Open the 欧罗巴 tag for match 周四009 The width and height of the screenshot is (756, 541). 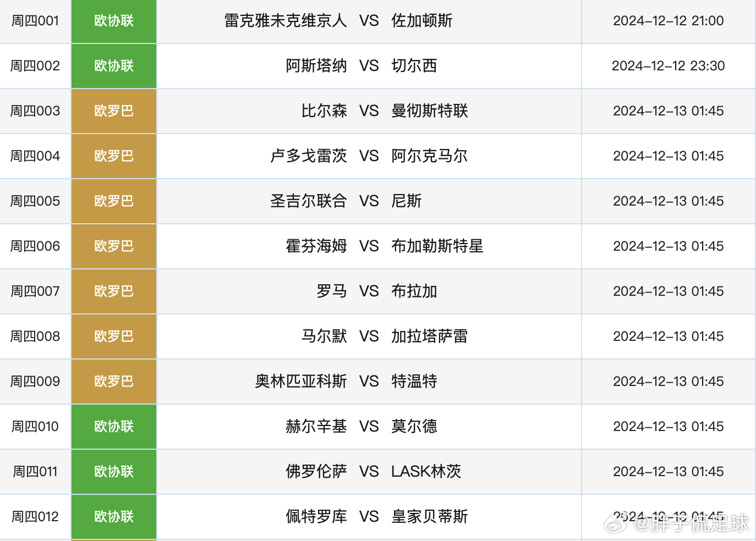[x=114, y=382]
